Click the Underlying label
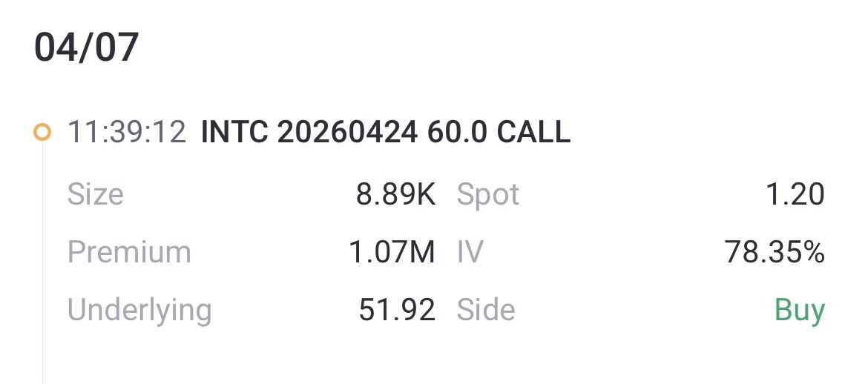This screenshot has height=384, width=868. point(139,310)
